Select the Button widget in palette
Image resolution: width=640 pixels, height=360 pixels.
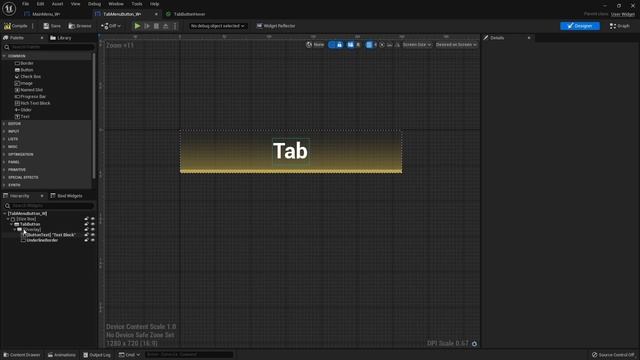[x=24, y=70]
